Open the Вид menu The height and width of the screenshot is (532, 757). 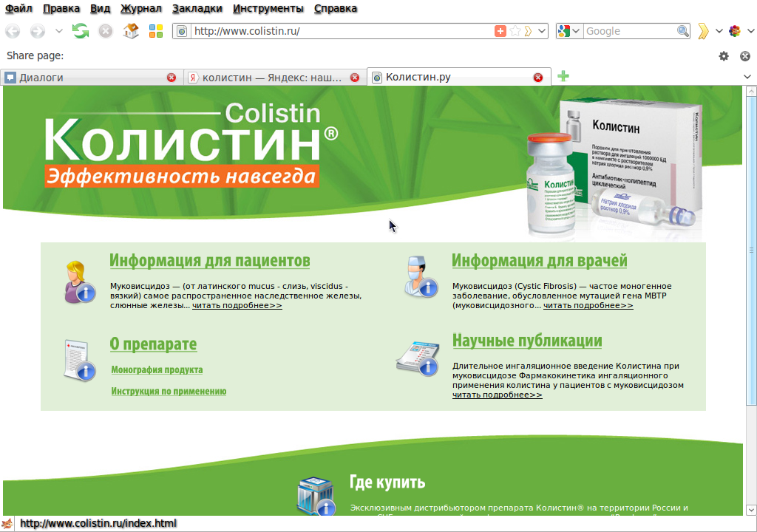[100, 8]
